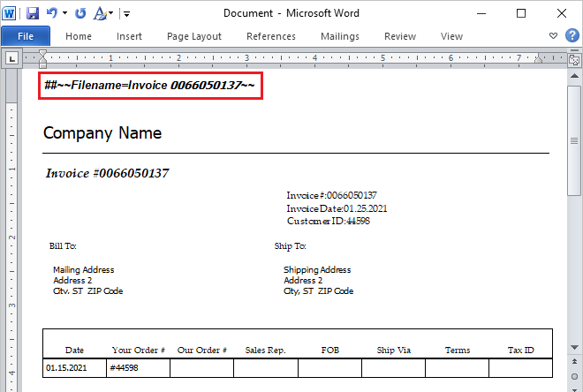Open Customize Quick Access Toolbar dropdown

click(x=126, y=14)
